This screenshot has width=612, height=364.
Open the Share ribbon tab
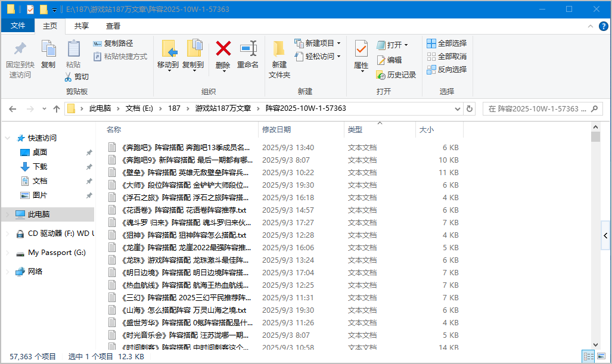(x=82, y=26)
